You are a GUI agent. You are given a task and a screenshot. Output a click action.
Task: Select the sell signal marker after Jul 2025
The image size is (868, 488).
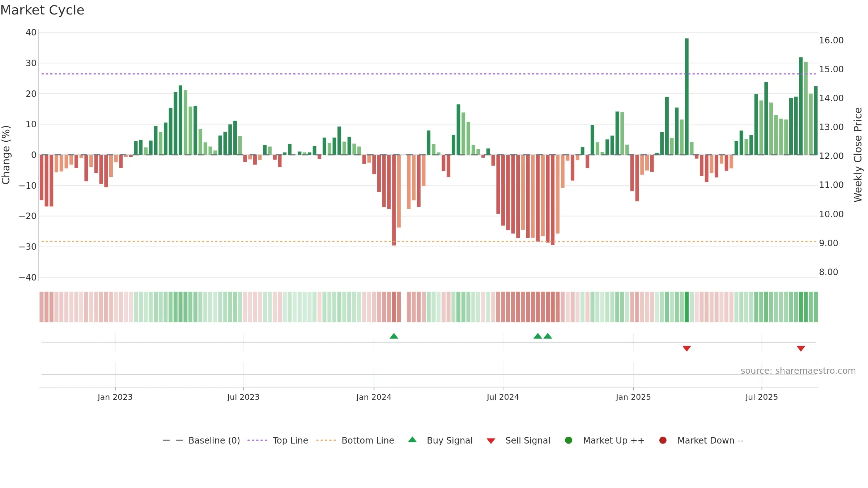[x=801, y=348]
